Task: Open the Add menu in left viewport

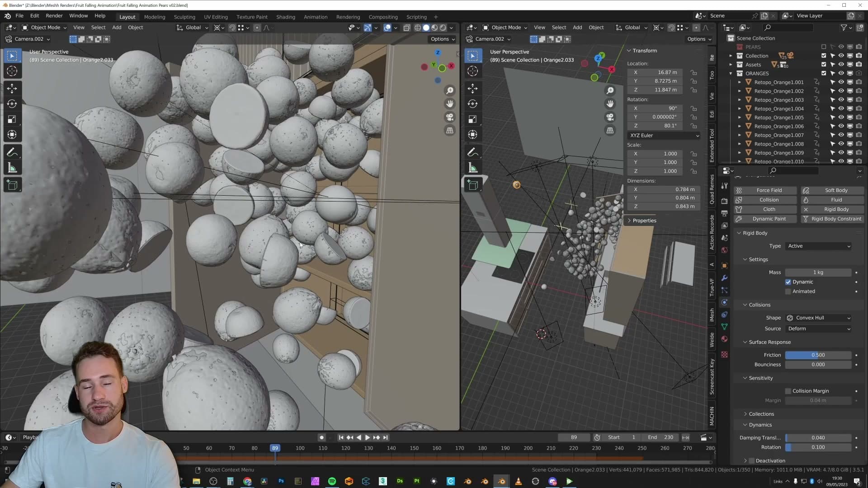Action: [117, 28]
